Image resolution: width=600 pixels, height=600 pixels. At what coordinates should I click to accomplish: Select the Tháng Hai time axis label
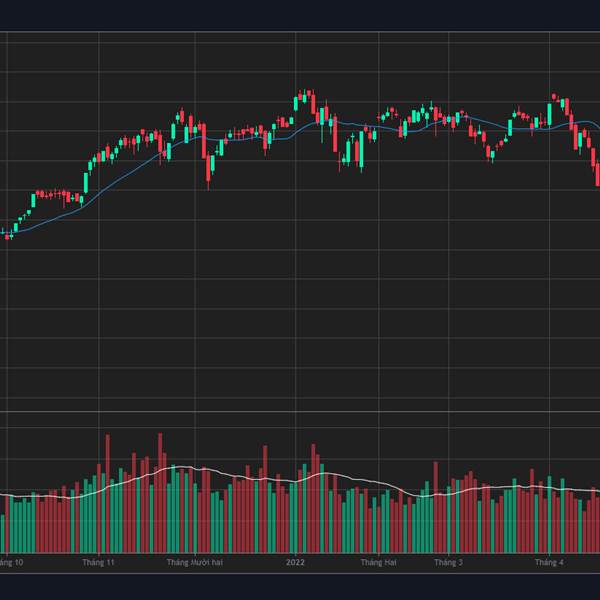point(378,563)
